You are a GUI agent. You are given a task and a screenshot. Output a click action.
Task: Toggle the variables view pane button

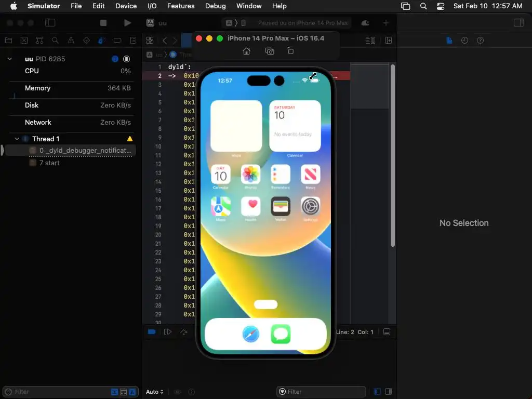pyautogui.click(x=377, y=392)
